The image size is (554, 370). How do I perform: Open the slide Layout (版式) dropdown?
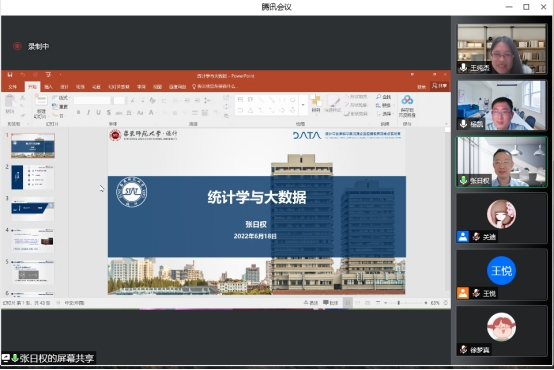[61, 98]
